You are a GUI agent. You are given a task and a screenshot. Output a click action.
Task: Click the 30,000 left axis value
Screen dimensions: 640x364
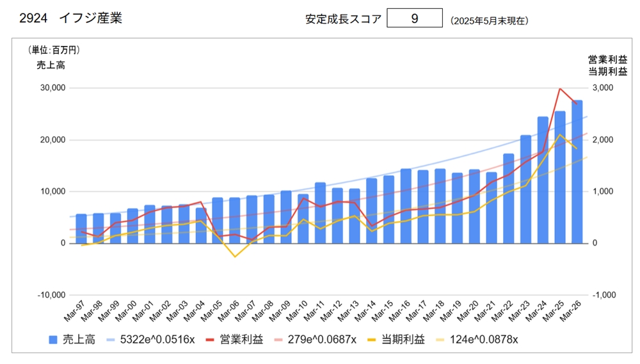(52, 88)
